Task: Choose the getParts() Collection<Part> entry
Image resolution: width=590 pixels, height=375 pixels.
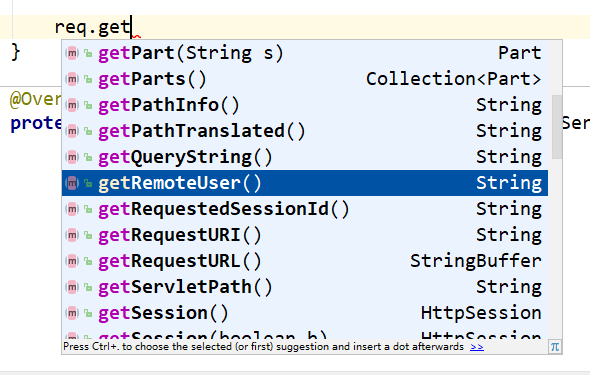Action: coord(305,79)
